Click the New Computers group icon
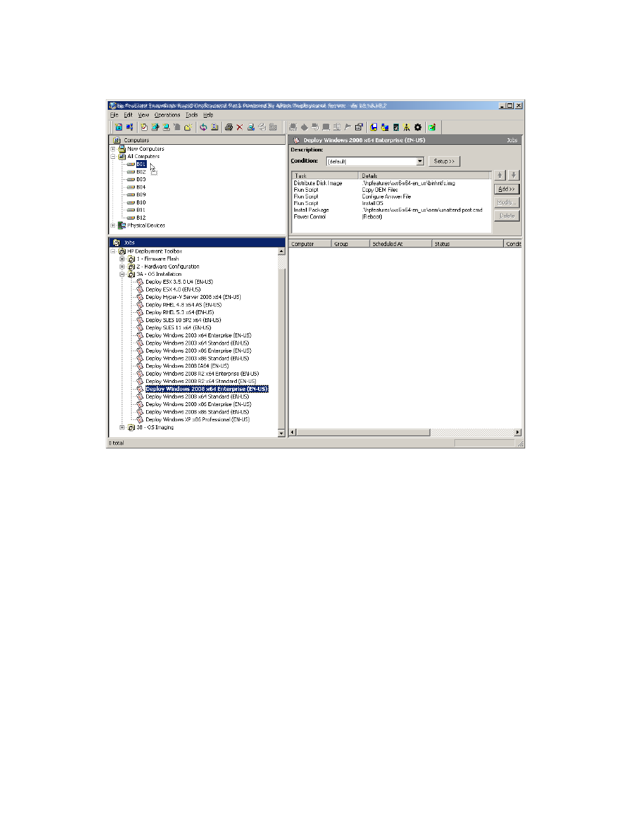This screenshot has width=631, height=840. point(122,149)
